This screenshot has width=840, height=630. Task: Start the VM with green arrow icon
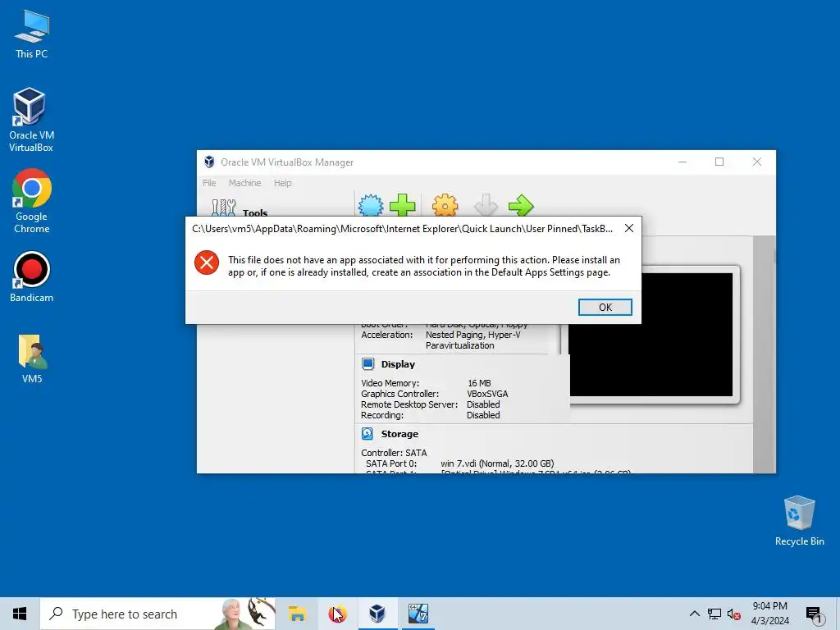click(521, 204)
